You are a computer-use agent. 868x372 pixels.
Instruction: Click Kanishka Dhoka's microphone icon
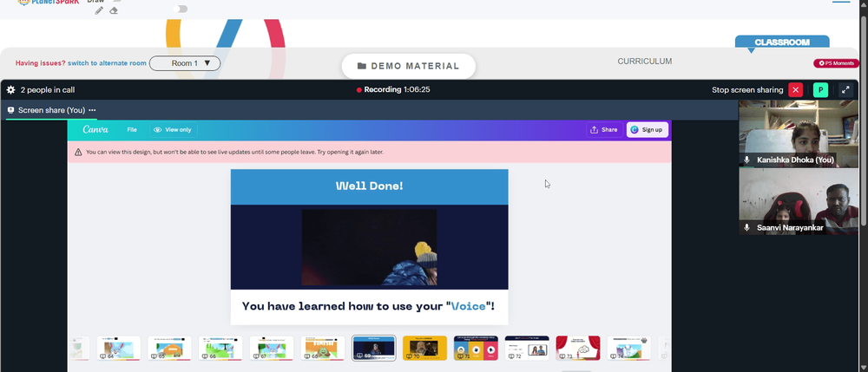click(x=746, y=160)
